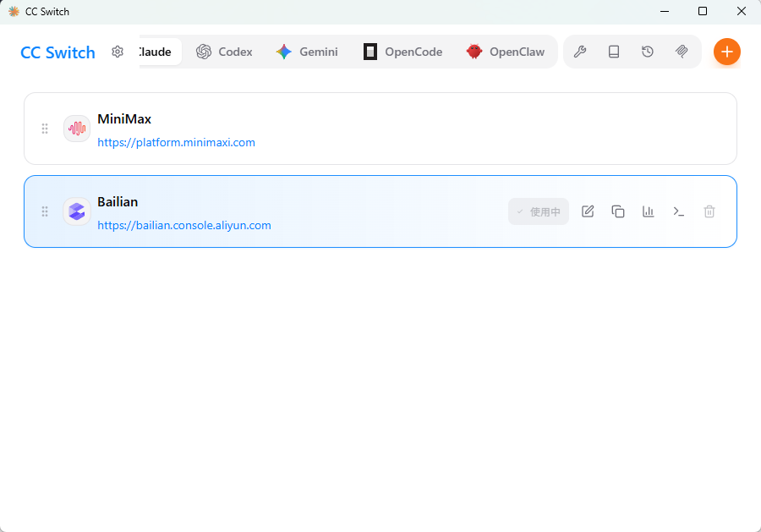Click the MiniMax drag handle
761x532 pixels.
click(x=45, y=129)
